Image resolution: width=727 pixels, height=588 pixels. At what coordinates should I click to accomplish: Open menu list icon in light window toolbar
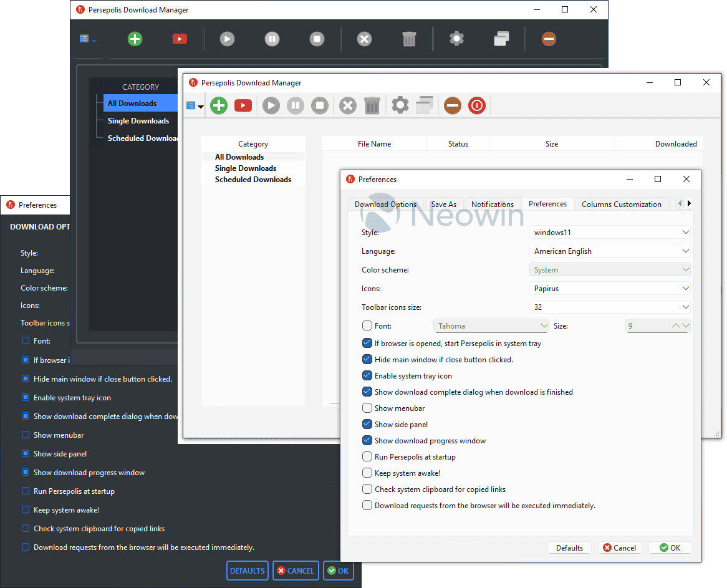pyautogui.click(x=191, y=106)
